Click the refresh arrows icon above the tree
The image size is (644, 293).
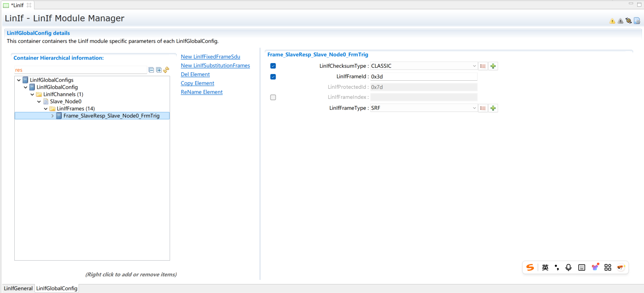166,70
